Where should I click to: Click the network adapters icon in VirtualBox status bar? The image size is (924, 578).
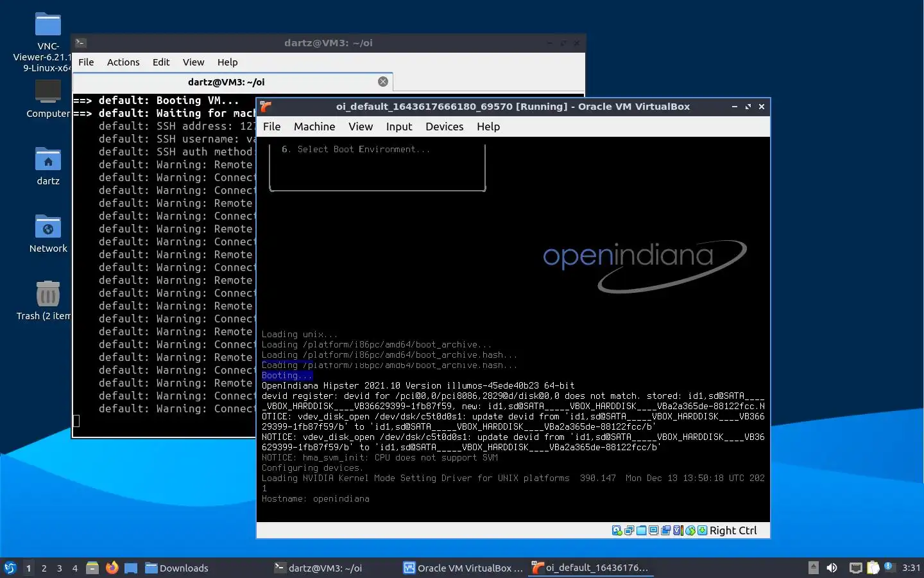coord(629,530)
